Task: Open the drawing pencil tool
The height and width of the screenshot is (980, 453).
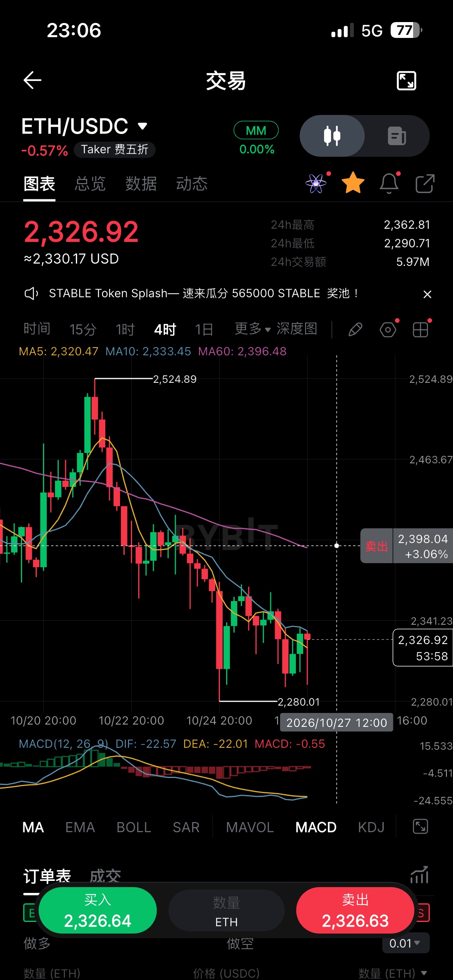Action: click(355, 330)
